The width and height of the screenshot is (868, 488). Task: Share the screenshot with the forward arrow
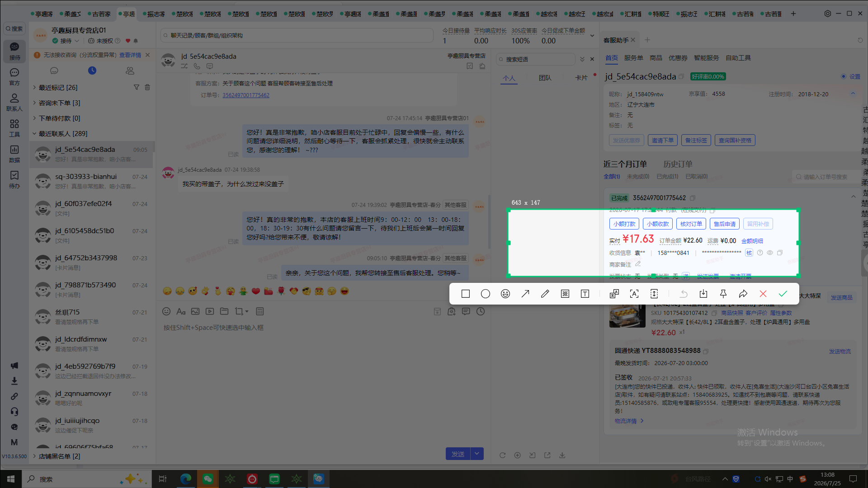pos(743,294)
